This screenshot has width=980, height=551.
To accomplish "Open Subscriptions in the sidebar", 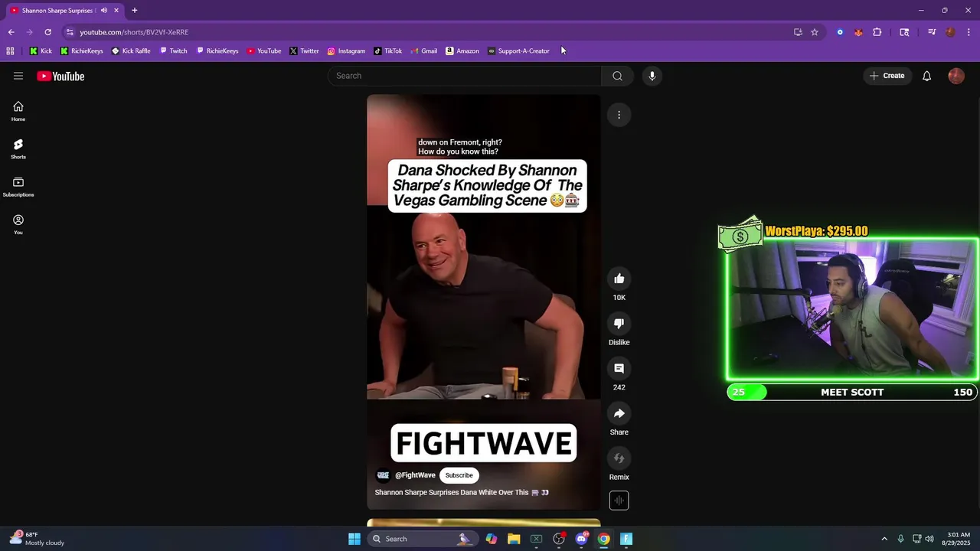I will click(x=18, y=187).
